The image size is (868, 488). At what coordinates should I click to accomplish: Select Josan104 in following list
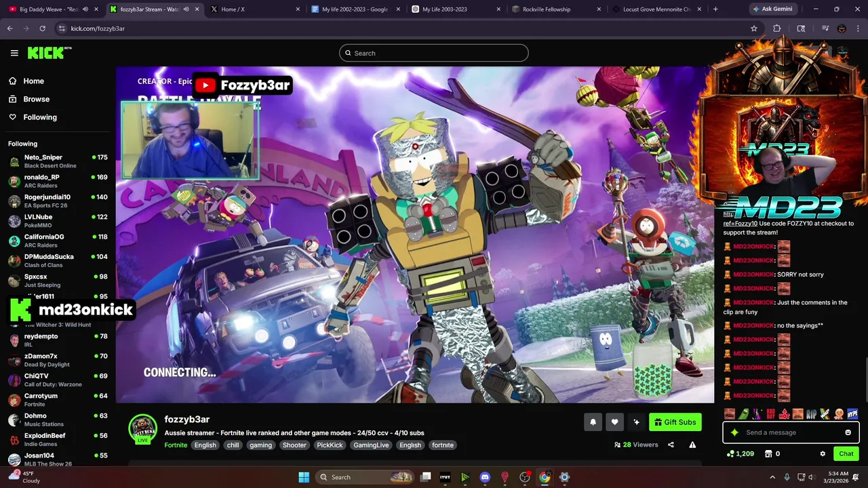tap(58, 459)
